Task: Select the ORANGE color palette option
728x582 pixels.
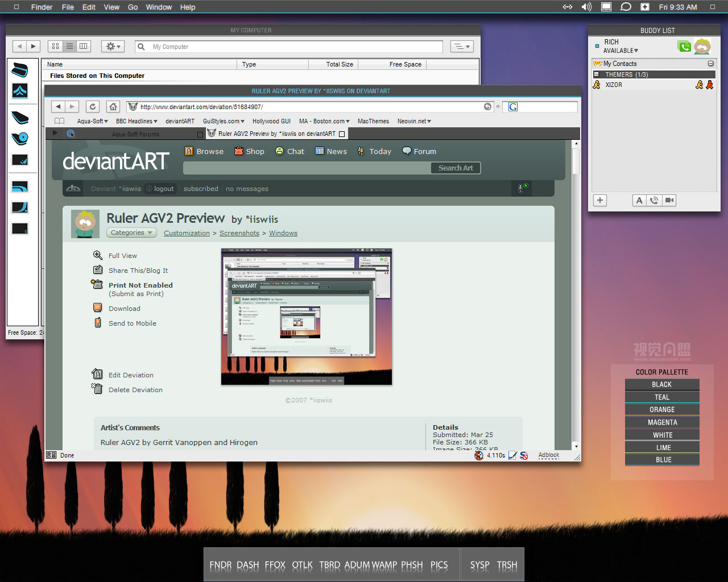Action: click(x=662, y=410)
